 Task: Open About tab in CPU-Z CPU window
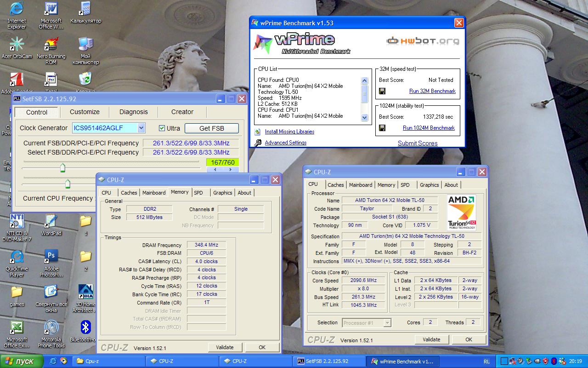tap(451, 185)
